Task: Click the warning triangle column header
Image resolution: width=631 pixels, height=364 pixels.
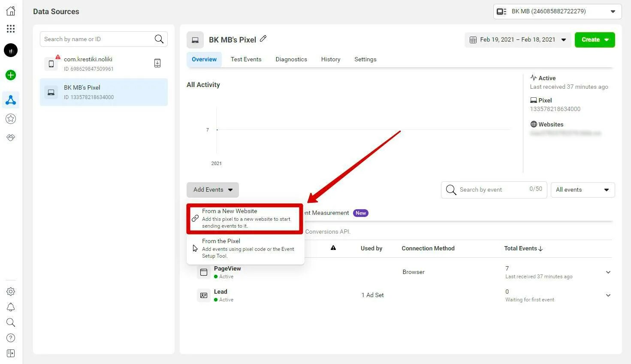Action: [x=333, y=248]
